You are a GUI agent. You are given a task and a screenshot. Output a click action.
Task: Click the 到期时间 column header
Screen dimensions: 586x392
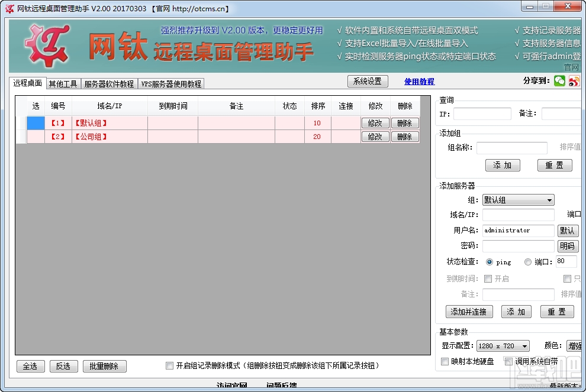173,106
